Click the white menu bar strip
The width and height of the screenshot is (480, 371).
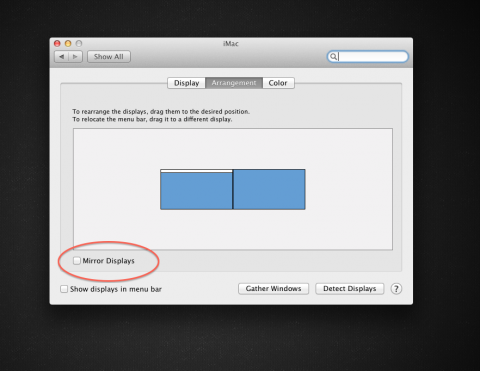(196, 171)
